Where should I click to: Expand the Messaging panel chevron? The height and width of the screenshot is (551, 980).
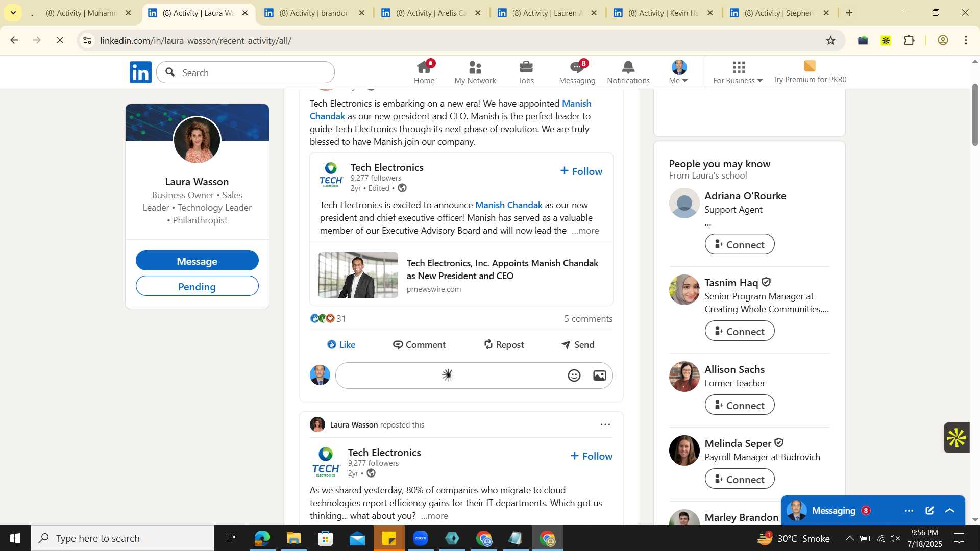click(950, 511)
